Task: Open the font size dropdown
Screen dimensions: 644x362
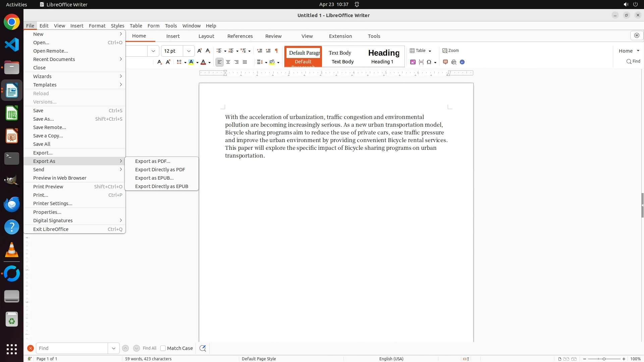Action: (189, 51)
